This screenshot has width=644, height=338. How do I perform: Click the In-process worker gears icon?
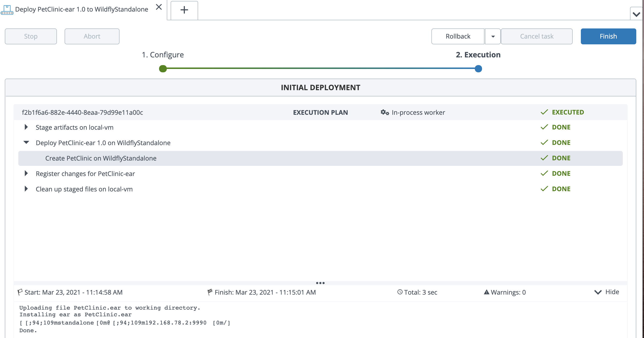(x=384, y=112)
